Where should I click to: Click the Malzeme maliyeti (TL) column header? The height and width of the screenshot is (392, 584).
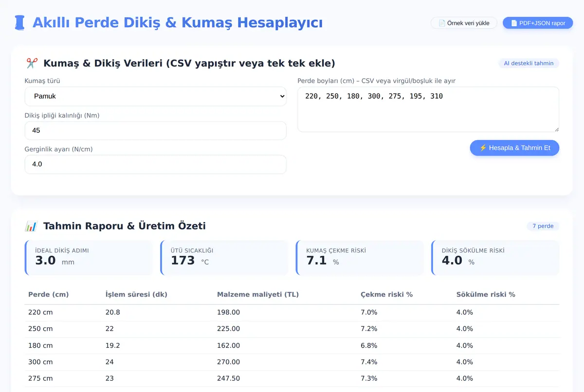[257, 295]
